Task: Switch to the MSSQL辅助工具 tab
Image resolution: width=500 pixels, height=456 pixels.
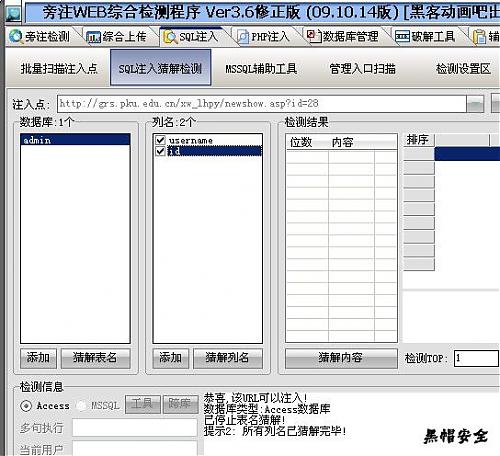Action: click(x=261, y=69)
